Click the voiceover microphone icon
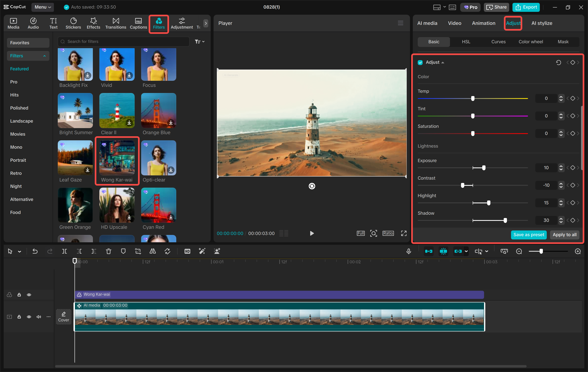The image size is (588, 372). pyautogui.click(x=409, y=251)
